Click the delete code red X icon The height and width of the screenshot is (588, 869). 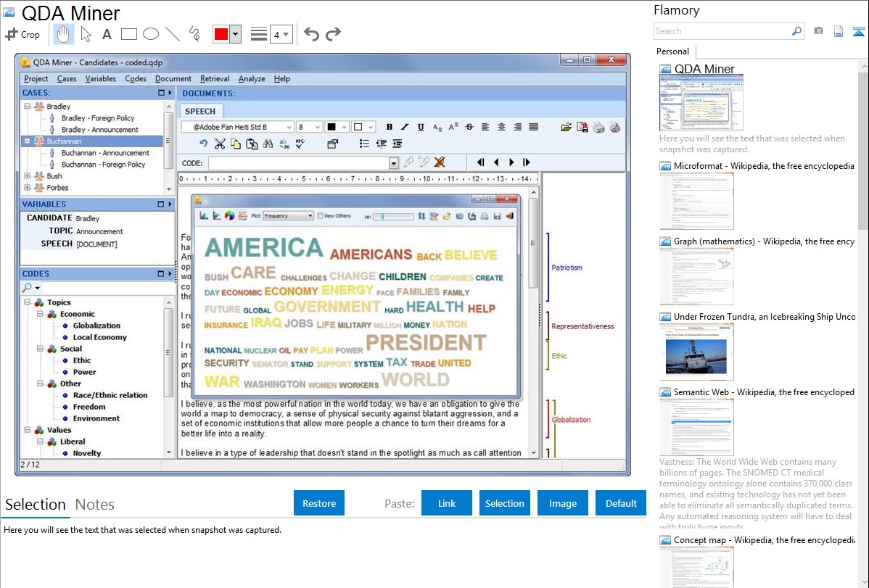coord(440,162)
